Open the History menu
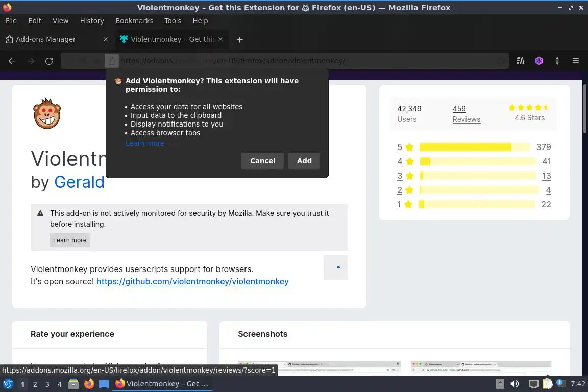588x392 pixels. point(92,21)
